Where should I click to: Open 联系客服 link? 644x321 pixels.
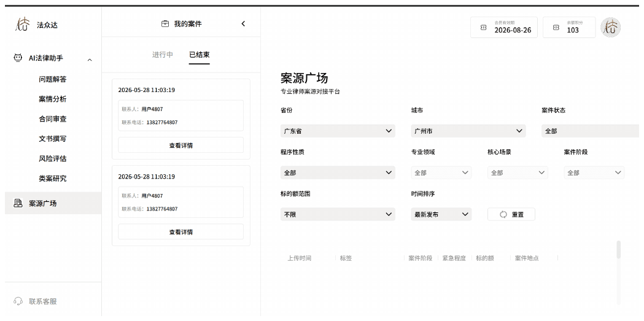point(43,301)
